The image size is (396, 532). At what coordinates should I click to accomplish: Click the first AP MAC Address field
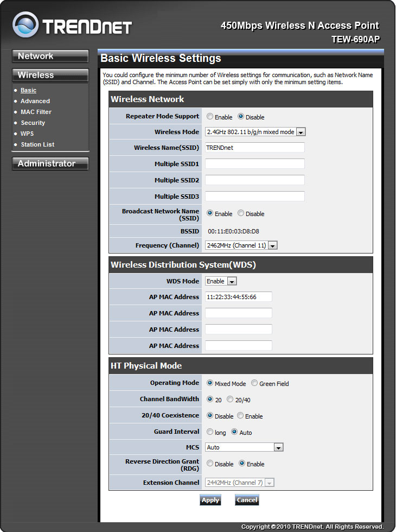click(x=239, y=297)
